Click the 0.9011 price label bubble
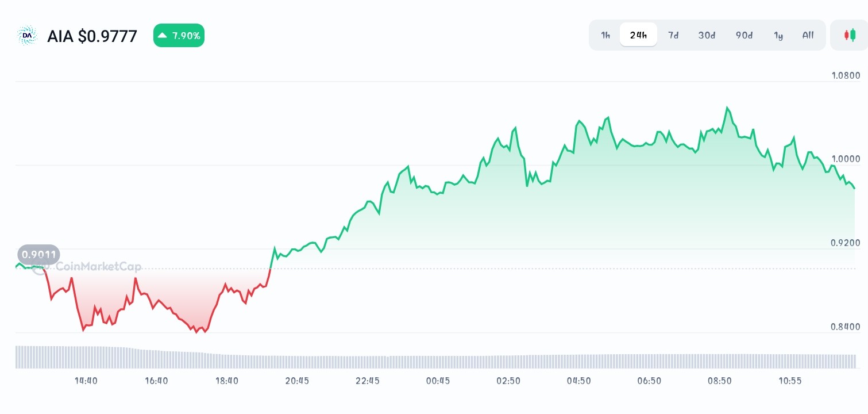This screenshot has height=414, width=868. pyautogui.click(x=38, y=255)
